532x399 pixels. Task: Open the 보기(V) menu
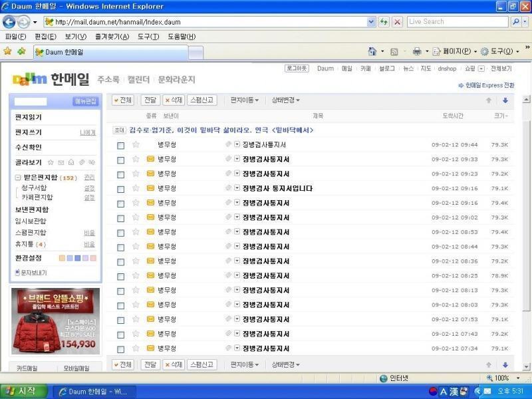75,37
